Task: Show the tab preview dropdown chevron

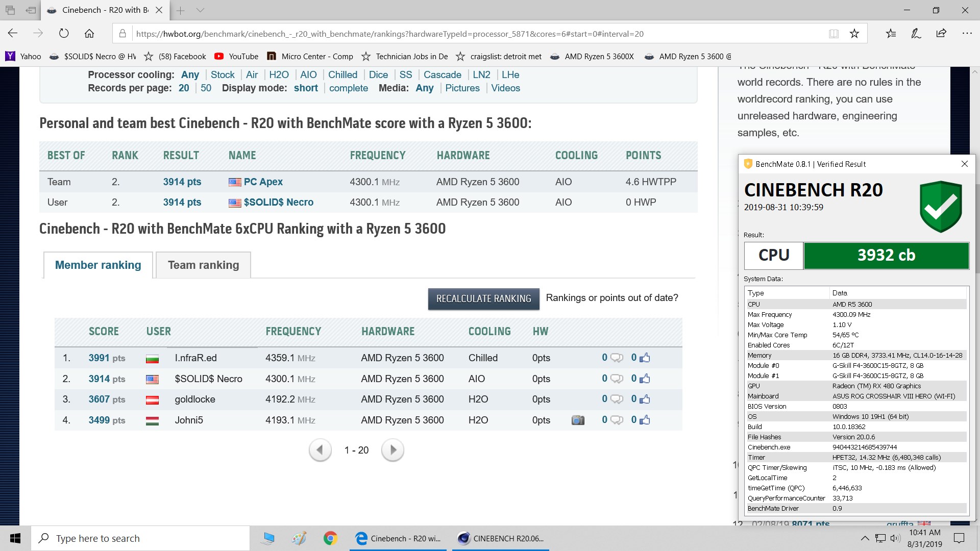Action: [x=200, y=10]
